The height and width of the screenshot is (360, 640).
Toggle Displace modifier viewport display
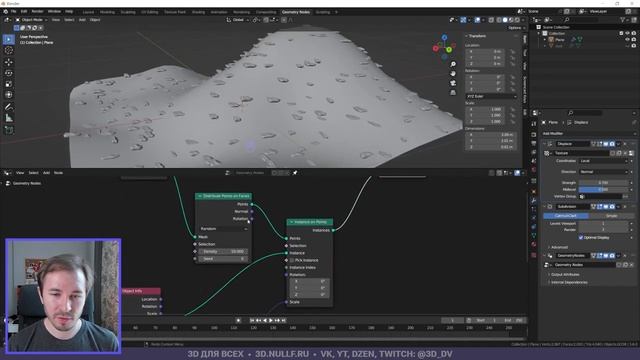pyautogui.click(x=606, y=144)
